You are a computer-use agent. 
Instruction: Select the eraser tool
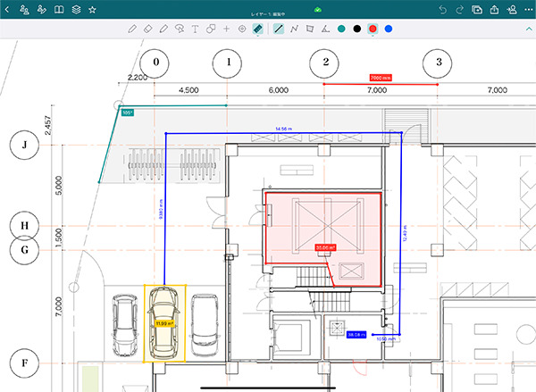pos(148,29)
